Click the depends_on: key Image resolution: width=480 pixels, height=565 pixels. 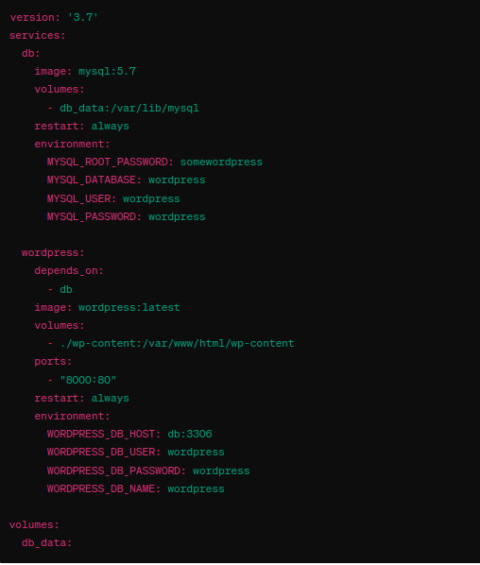pos(69,271)
